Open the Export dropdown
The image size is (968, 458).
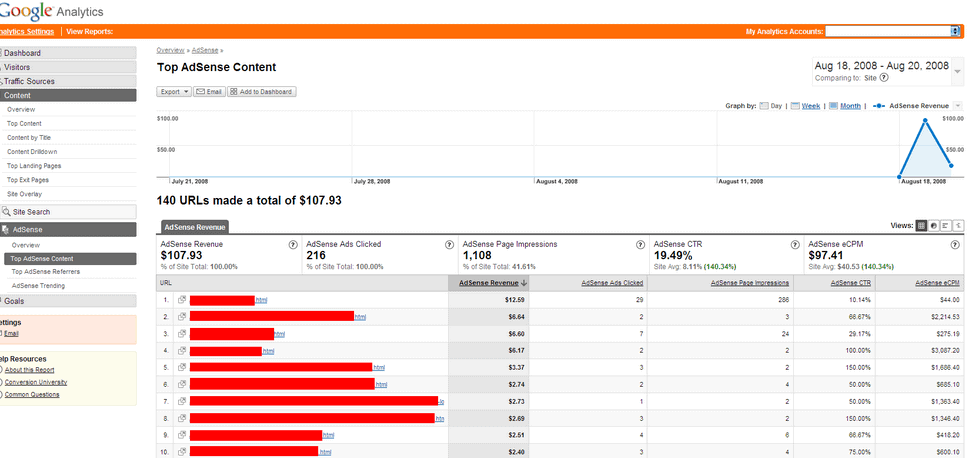coord(175,91)
